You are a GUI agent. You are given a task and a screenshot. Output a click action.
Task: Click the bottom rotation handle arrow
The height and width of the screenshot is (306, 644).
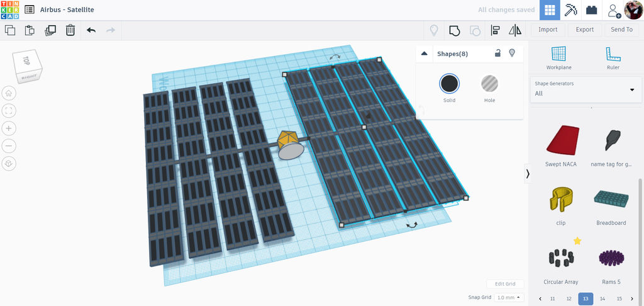(411, 225)
